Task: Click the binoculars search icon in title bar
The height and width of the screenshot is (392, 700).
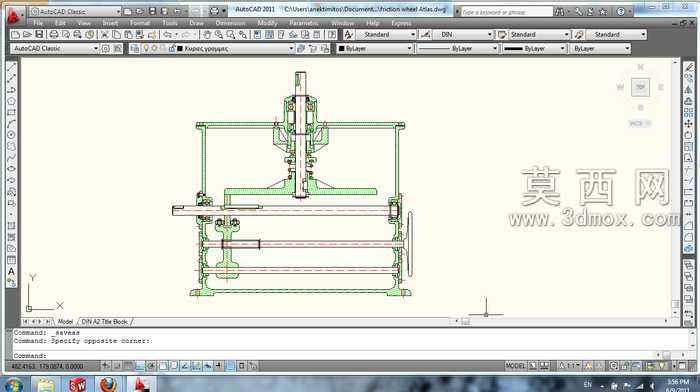Action: [x=560, y=12]
